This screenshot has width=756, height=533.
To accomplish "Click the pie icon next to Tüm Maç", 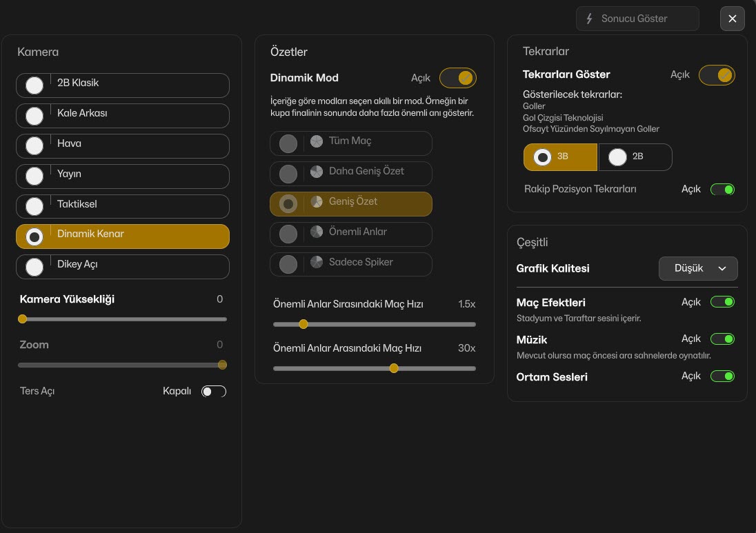I will [317, 141].
